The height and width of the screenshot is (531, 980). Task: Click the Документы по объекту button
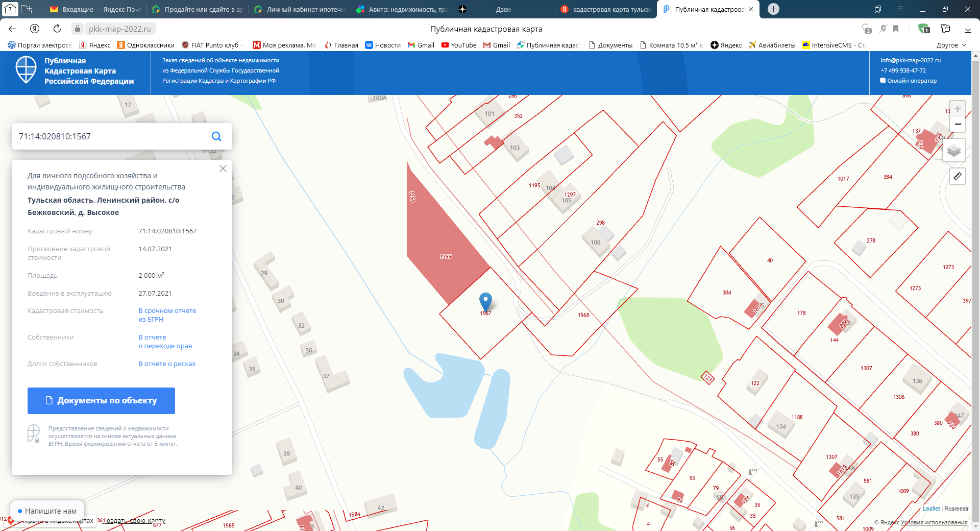(x=101, y=401)
